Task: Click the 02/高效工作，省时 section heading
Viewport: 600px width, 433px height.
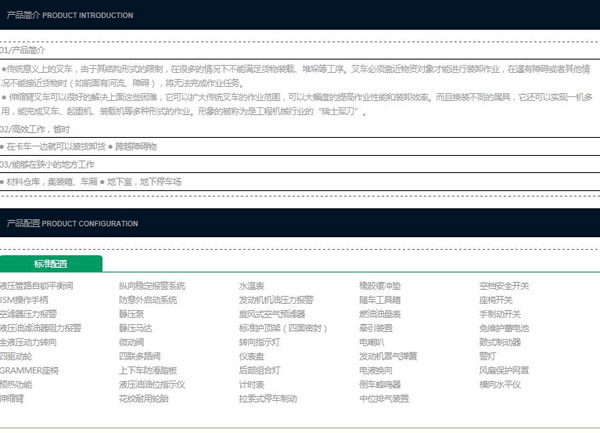Action: coord(34,129)
